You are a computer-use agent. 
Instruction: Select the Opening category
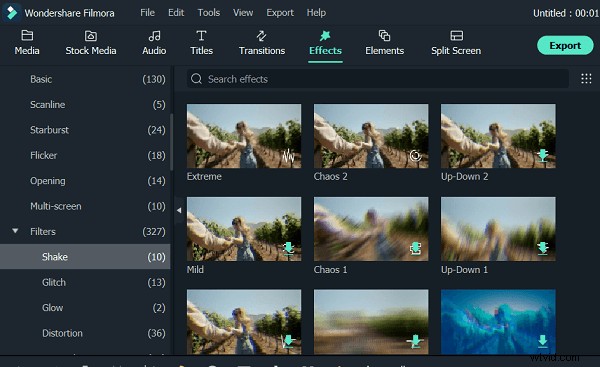[x=85, y=181]
